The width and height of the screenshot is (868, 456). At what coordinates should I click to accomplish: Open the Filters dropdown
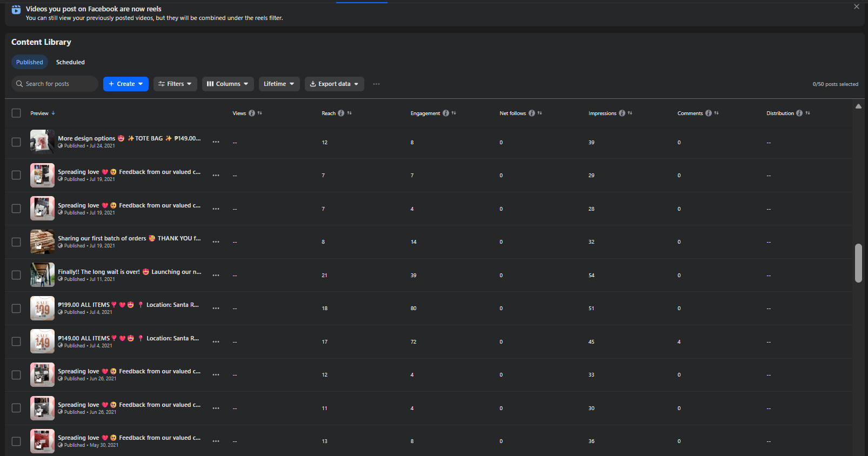tap(175, 84)
